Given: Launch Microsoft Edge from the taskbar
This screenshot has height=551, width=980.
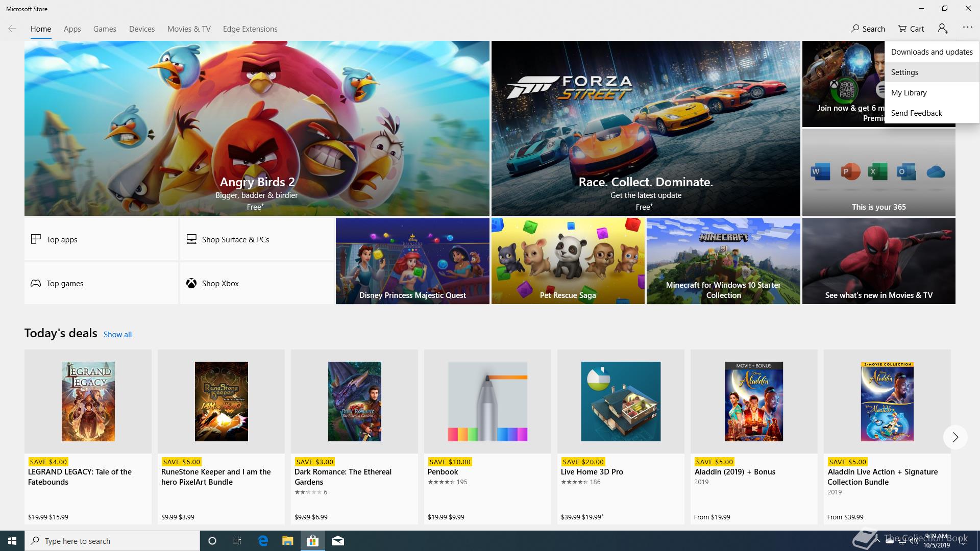Looking at the screenshot, I should (x=263, y=541).
